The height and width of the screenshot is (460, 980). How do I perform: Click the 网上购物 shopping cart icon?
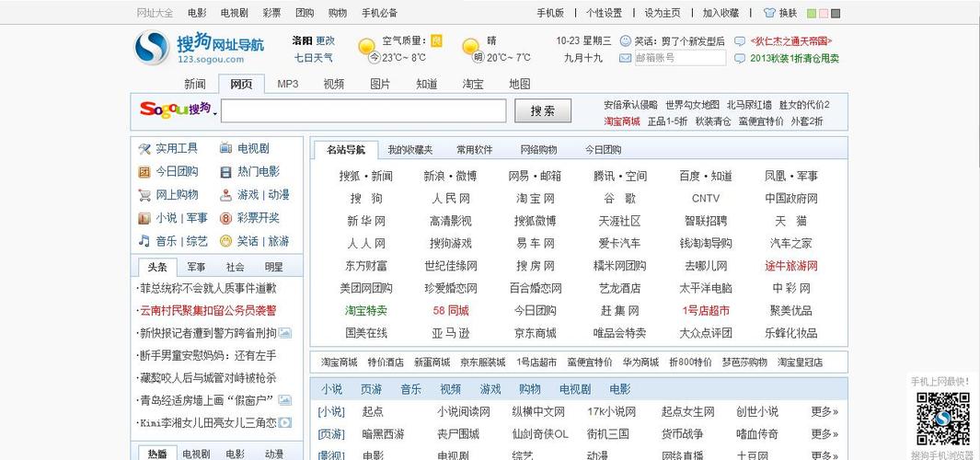coord(144,195)
